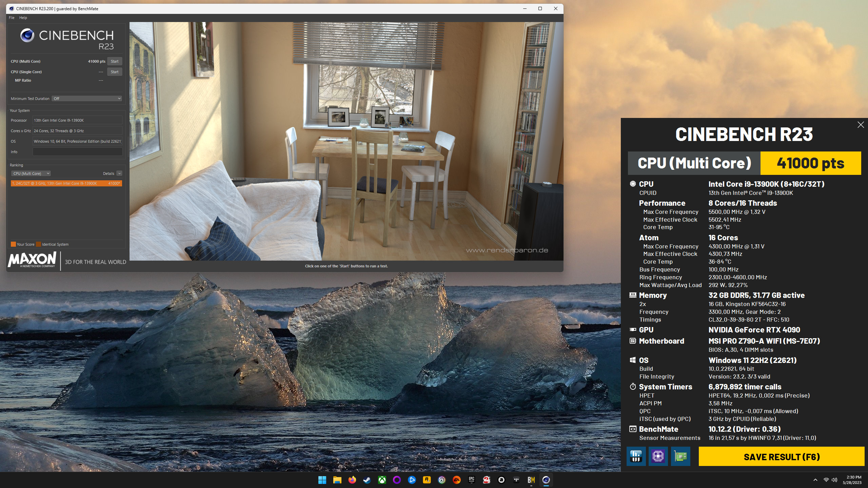Open the Amazon Games icon on the taskbar
This screenshot has height=488, width=868.
click(501, 480)
